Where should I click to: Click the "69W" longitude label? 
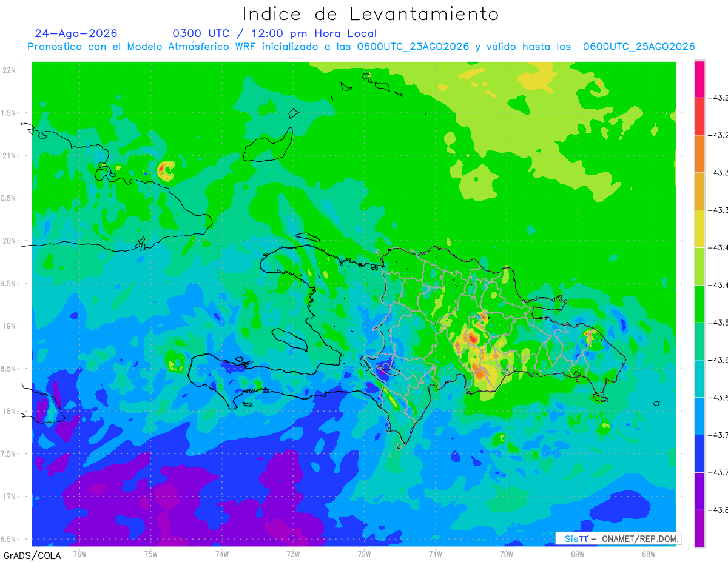click(578, 554)
